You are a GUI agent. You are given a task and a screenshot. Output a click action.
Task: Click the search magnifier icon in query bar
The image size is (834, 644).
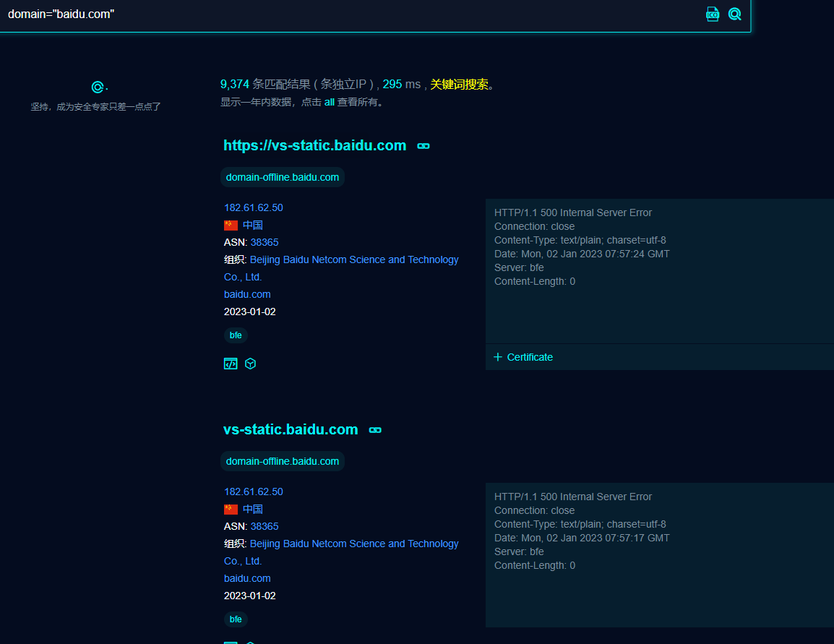(734, 14)
